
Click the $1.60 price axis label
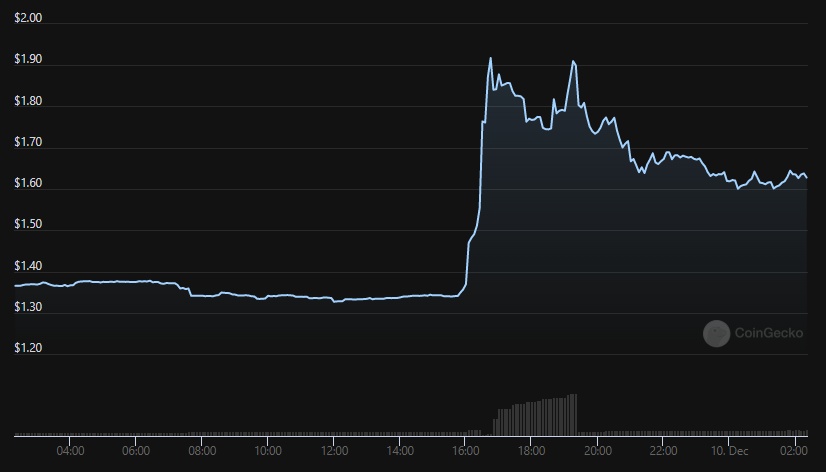click(28, 183)
